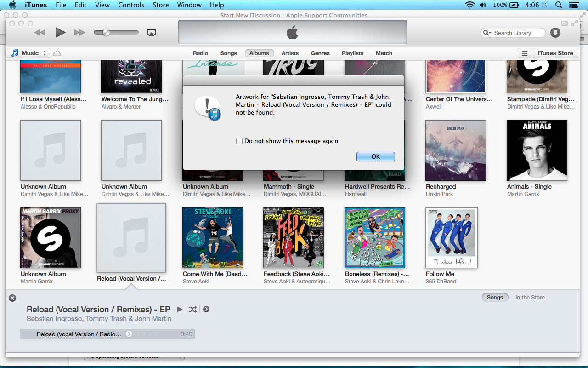Close the expanded album panel
This screenshot has height=368, width=588.
(x=12, y=298)
